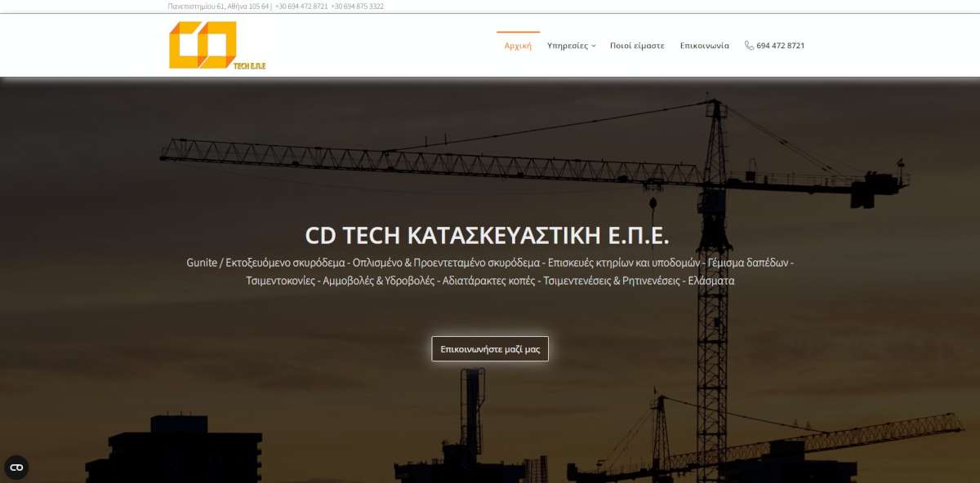Open the Ποιοί είμαστε page
Image resolution: width=980 pixels, height=483 pixels.
click(637, 45)
